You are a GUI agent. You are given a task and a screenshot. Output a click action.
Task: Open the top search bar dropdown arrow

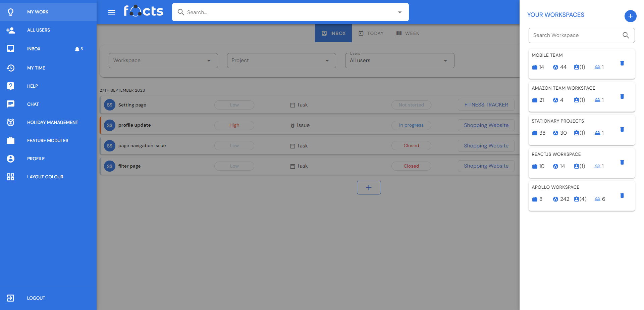pyautogui.click(x=399, y=12)
